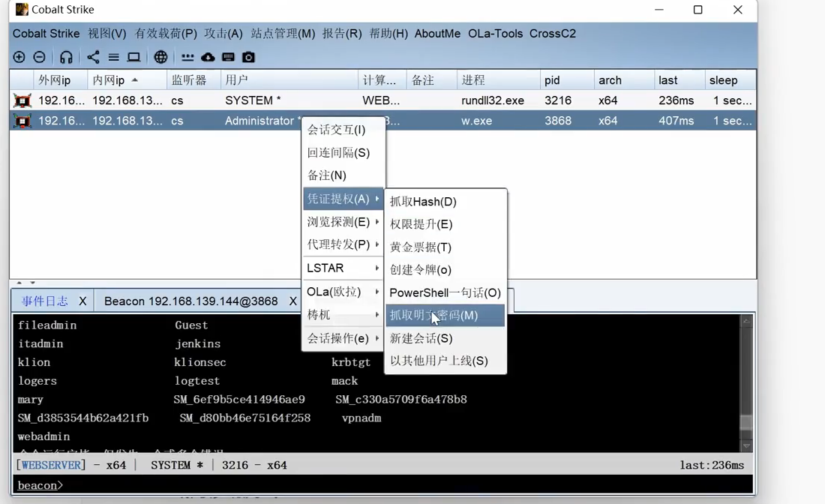Click beacon icon of the SYSTEM session row

tap(22, 100)
